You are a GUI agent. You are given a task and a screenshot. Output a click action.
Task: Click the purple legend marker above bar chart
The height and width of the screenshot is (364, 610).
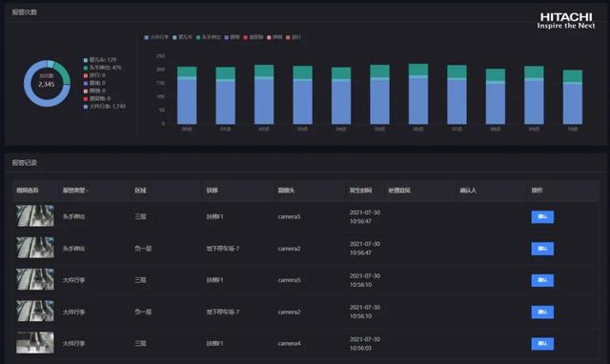click(227, 37)
